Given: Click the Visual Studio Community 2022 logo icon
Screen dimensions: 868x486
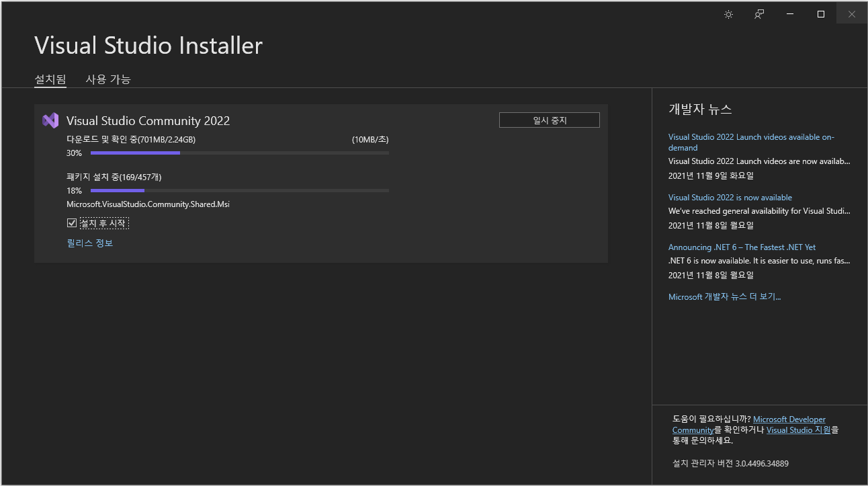Looking at the screenshot, I should (50, 120).
